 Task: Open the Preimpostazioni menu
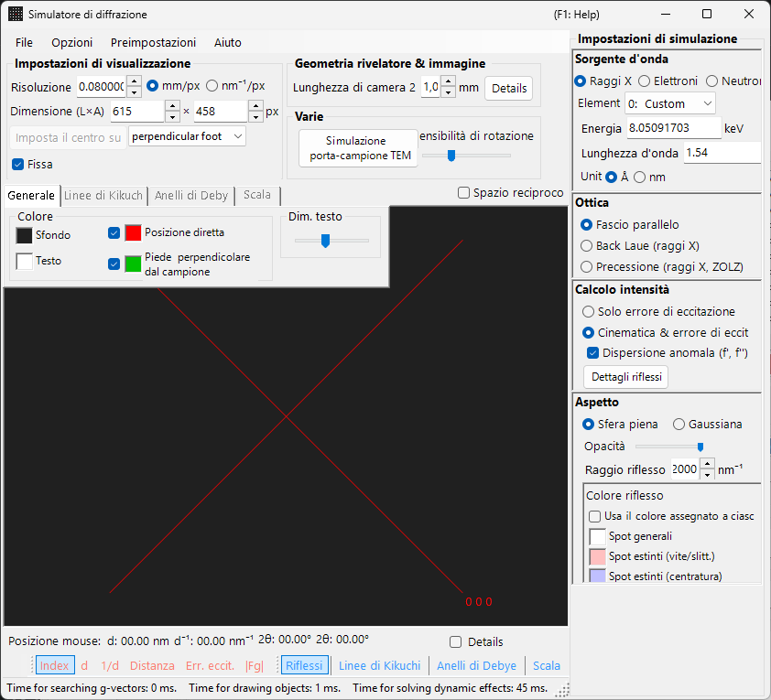coord(154,43)
